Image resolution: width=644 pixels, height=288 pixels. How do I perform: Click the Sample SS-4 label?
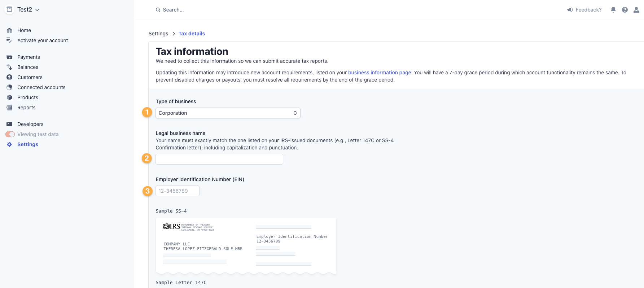[171, 211]
